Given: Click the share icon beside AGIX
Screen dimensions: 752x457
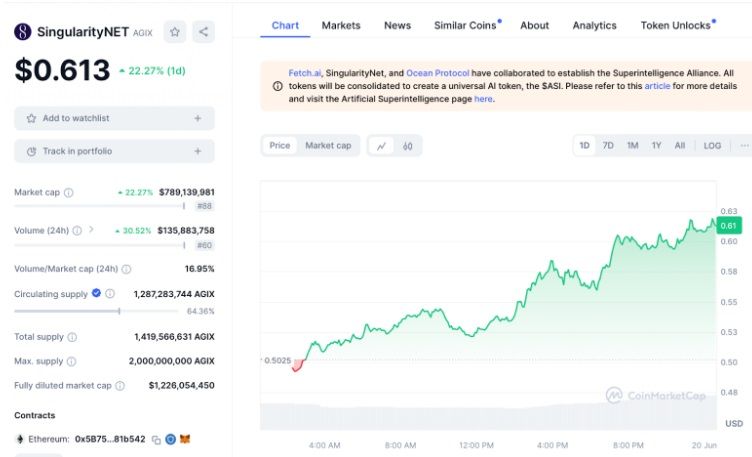Looking at the screenshot, I should [x=203, y=32].
